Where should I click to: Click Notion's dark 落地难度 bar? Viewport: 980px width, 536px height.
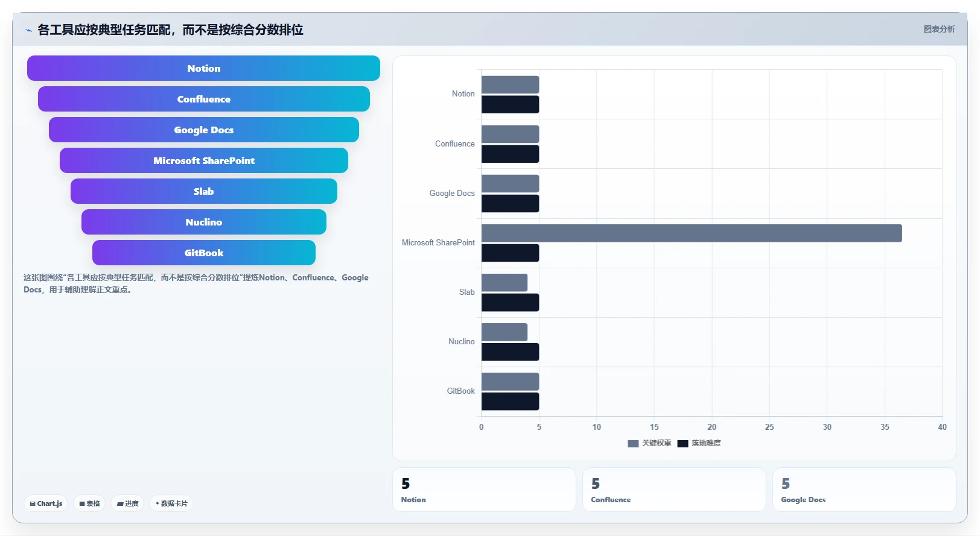tap(510, 104)
